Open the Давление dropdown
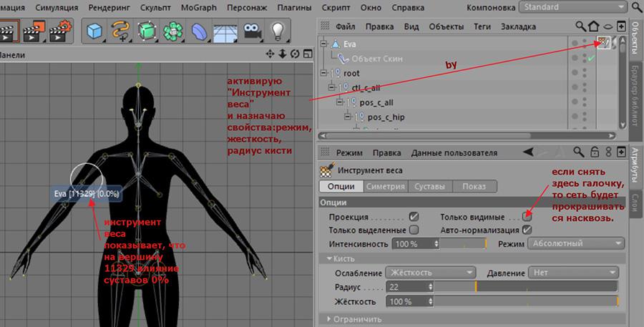The height and width of the screenshot is (327, 644). pos(573,273)
